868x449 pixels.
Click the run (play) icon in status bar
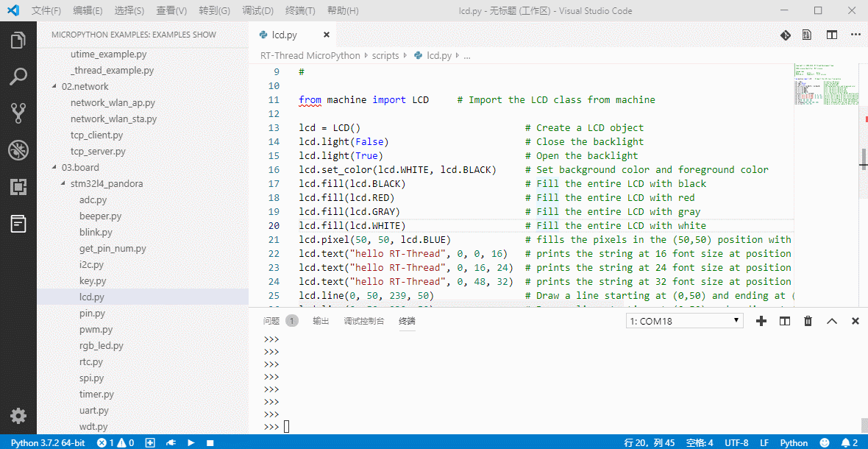click(191, 442)
